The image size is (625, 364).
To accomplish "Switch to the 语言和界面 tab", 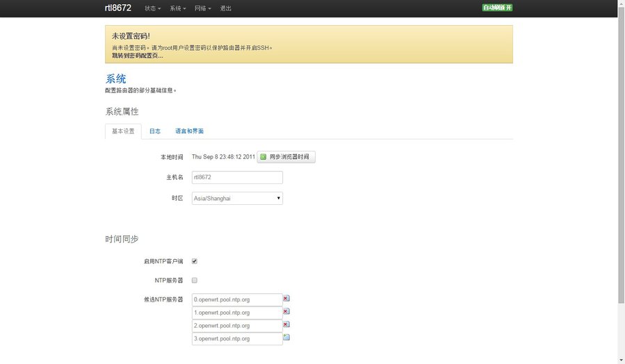I will click(x=189, y=131).
